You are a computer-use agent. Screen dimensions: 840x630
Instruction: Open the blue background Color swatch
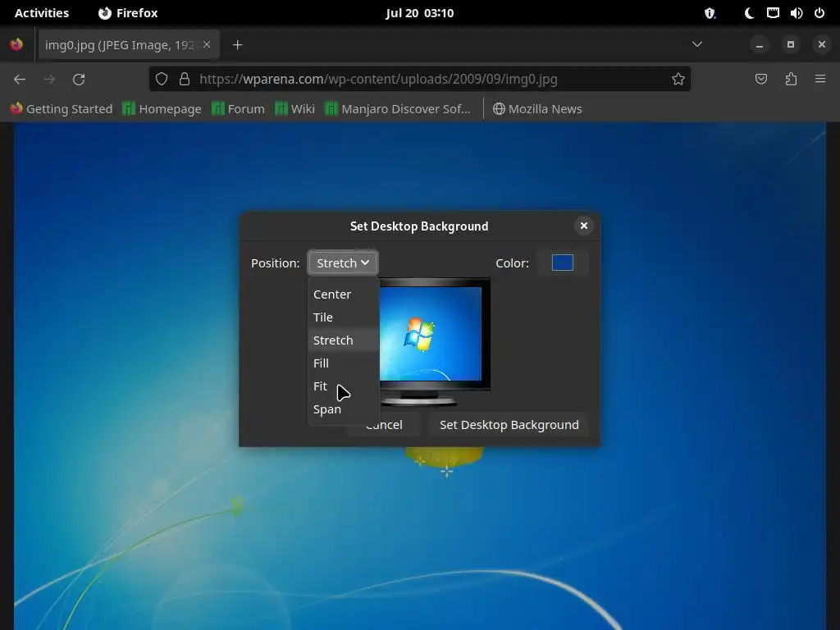tap(563, 262)
